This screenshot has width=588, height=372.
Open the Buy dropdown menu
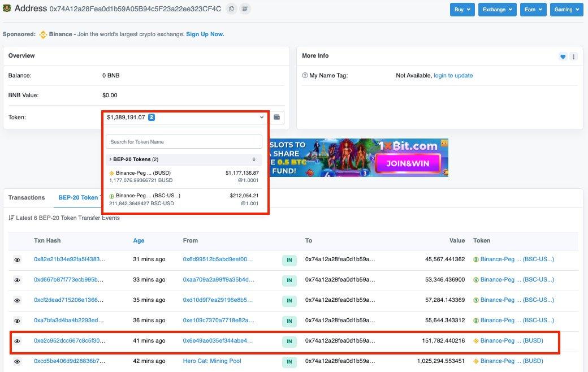point(462,10)
